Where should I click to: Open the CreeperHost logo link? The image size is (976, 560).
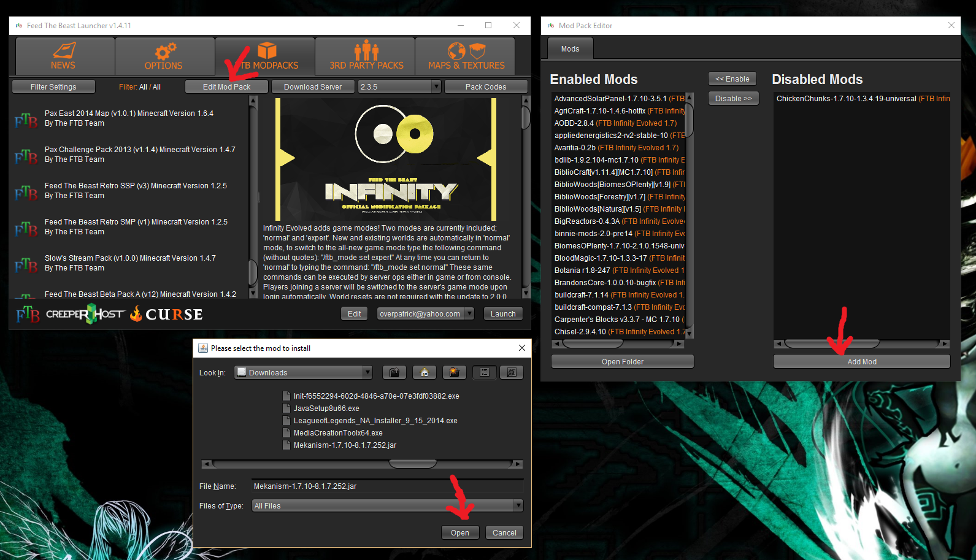pos(85,314)
